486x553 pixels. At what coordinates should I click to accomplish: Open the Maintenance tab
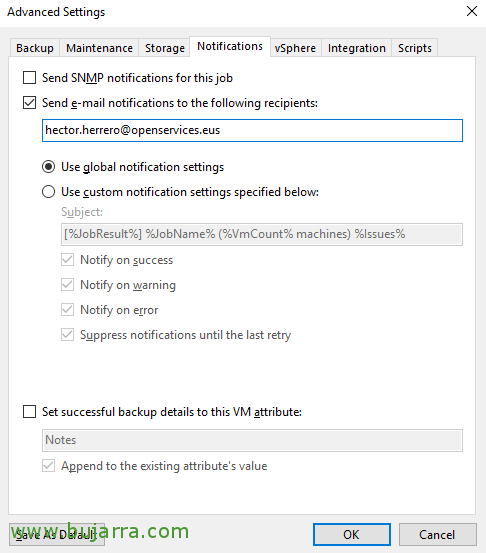tap(99, 48)
